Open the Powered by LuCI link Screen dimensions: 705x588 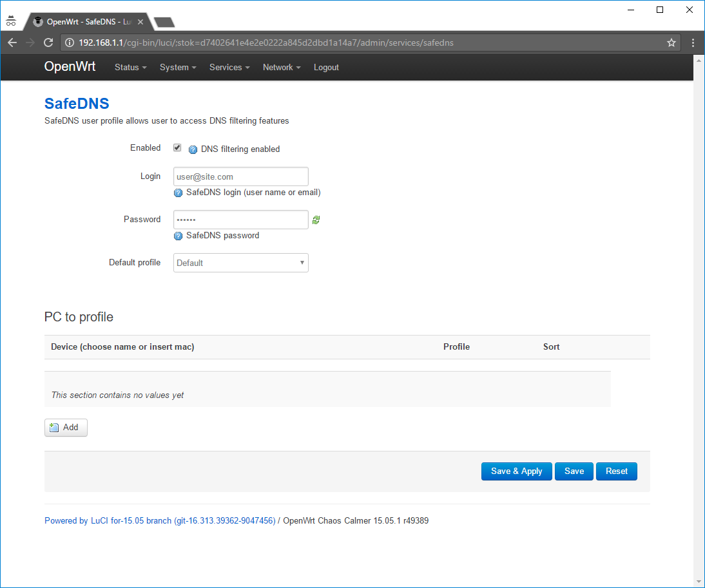(160, 520)
